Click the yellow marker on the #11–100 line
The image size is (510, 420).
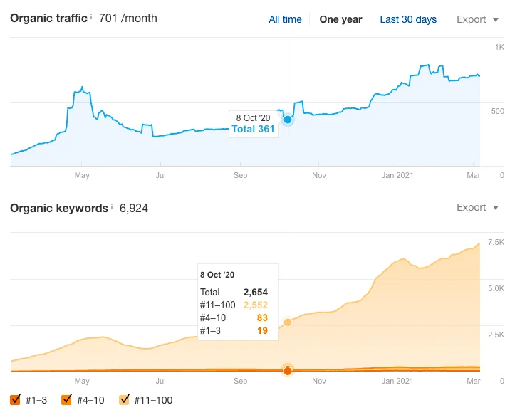288,322
